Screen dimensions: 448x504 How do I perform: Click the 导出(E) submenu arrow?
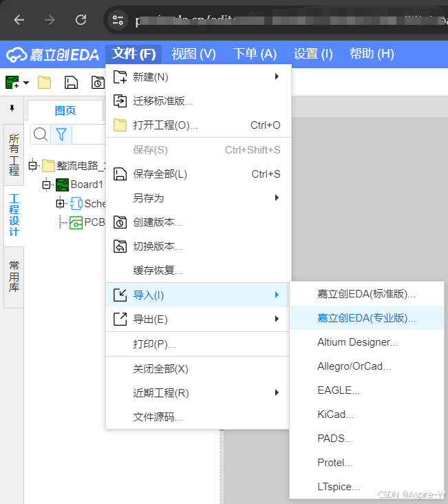277,319
